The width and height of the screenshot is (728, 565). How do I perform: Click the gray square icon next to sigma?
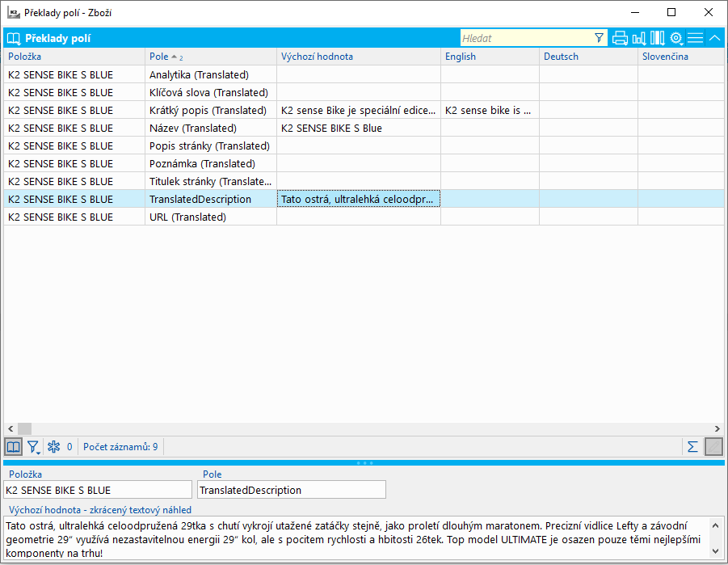713,447
